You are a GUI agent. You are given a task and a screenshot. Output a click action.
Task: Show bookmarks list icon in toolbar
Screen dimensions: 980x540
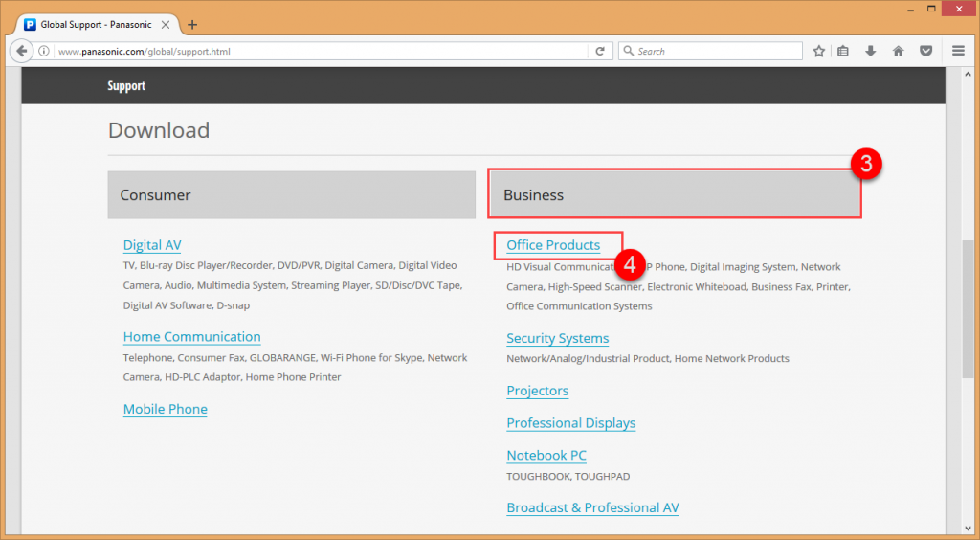[843, 52]
